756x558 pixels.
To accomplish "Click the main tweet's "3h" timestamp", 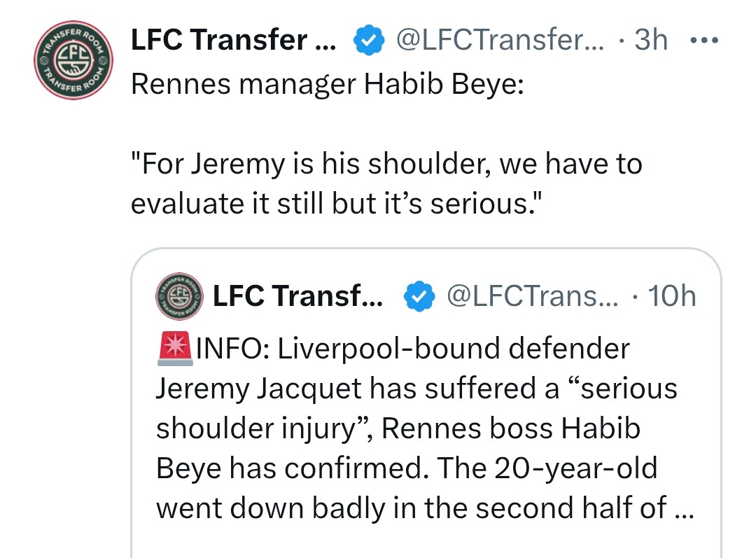I will point(651,41).
